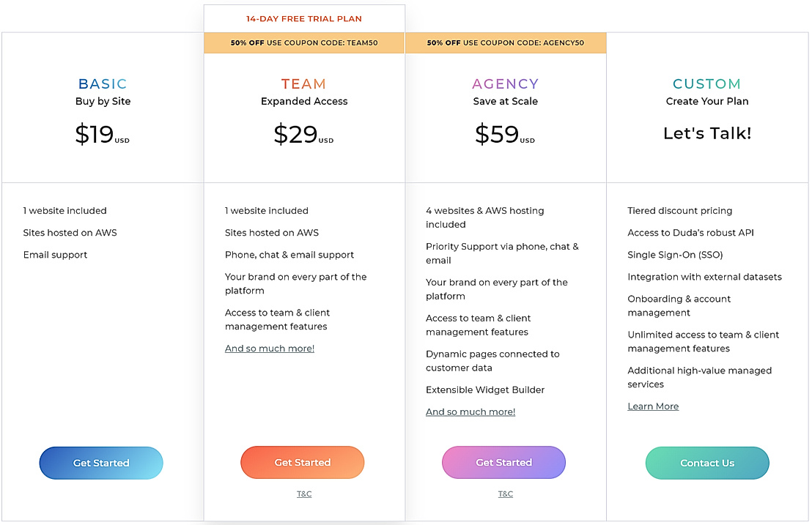The height and width of the screenshot is (525, 812).
Task: Click the AGENCY50 coupon code banner
Action: [x=506, y=43]
